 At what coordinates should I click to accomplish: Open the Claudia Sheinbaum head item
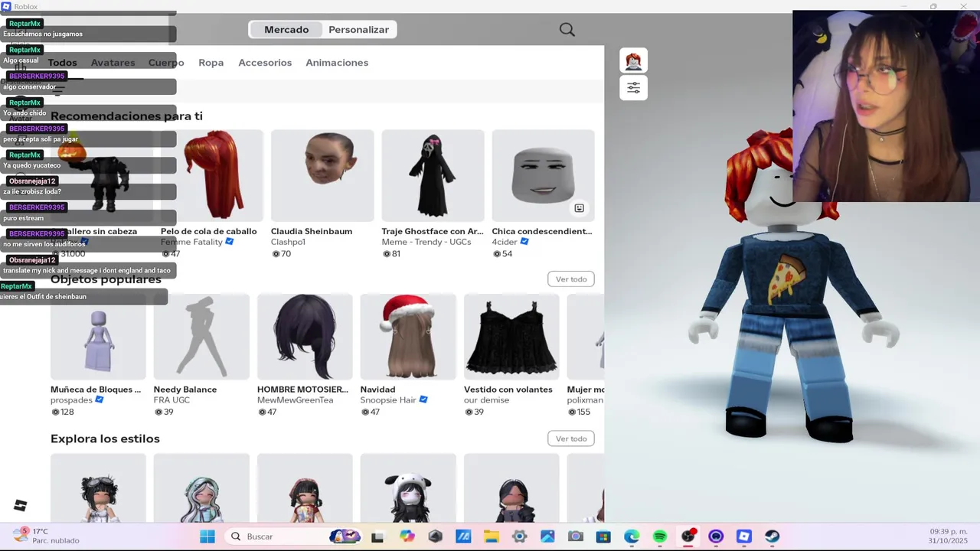tap(322, 175)
